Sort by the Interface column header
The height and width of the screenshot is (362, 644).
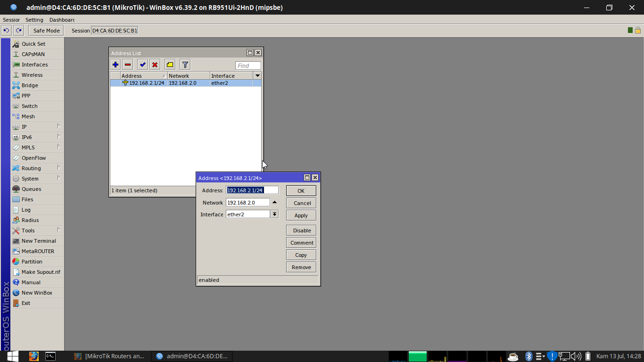[x=231, y=76]
